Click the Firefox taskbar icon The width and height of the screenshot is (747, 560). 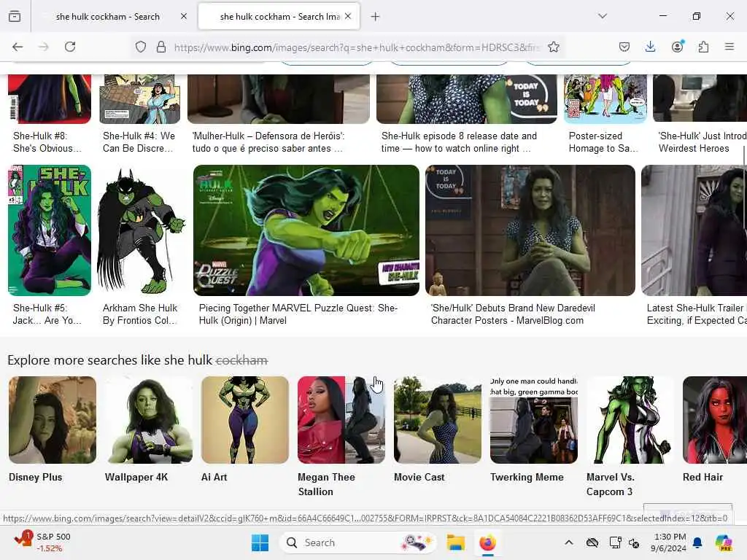tap(487, 542)
